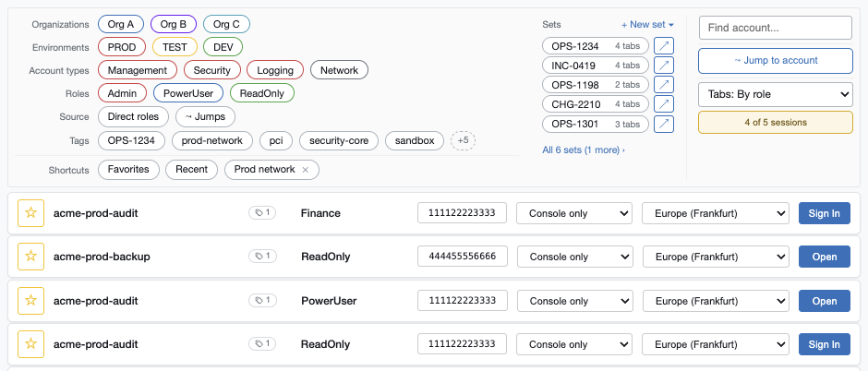Screen dimensions: 868x371
Task: Toggle the Org C organization filter
Action: tap(226, 24)
